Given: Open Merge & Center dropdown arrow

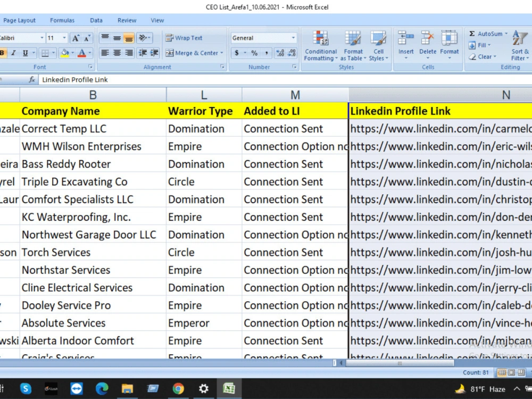Looking at the screenshot, I should [222, 53].
